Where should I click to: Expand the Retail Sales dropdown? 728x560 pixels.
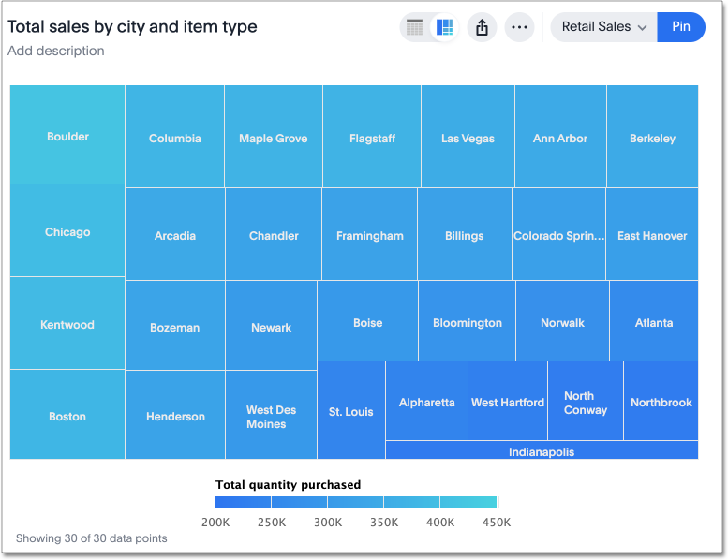pyautogui.click(x=604, y=27)
